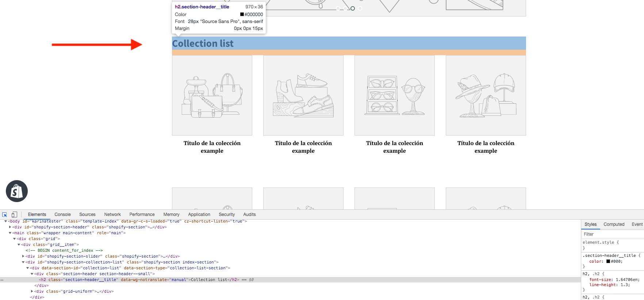644x300 pixels.
Task: Click the .section-header__title selector in Styles
Action: pyautogui.click(x=609, y=256)
